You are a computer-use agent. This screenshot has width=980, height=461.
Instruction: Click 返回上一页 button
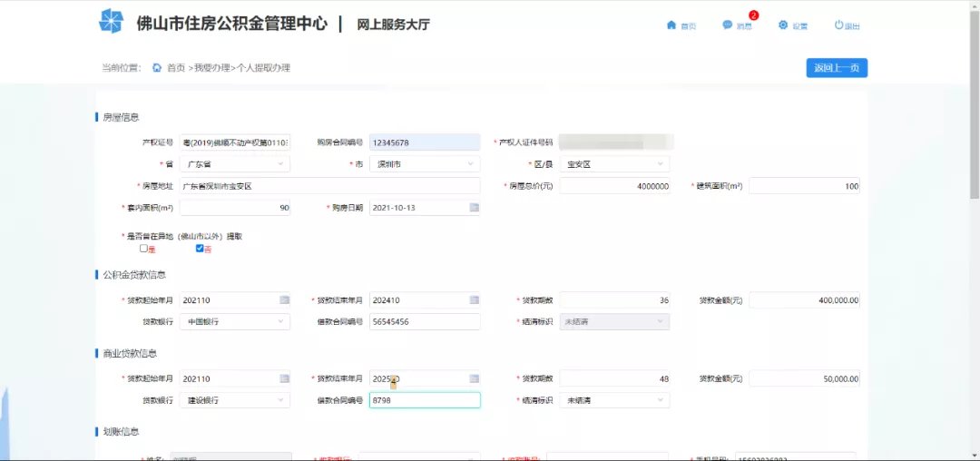point(837,68)
